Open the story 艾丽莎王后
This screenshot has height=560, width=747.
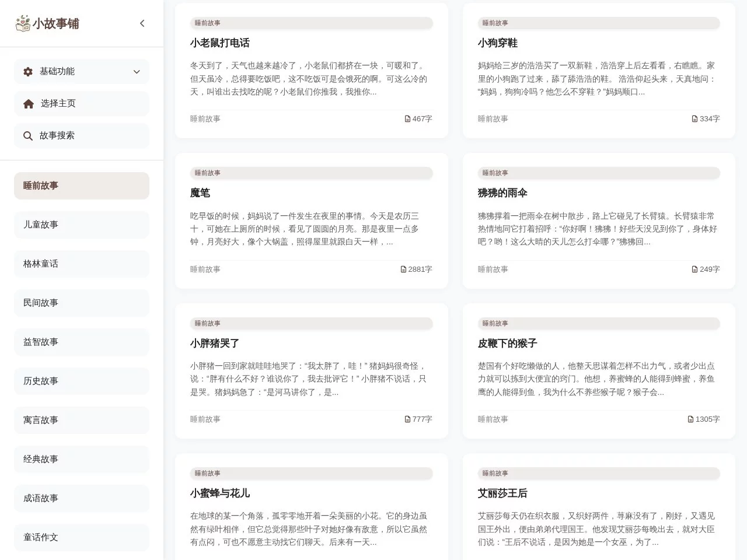[502, 494]
